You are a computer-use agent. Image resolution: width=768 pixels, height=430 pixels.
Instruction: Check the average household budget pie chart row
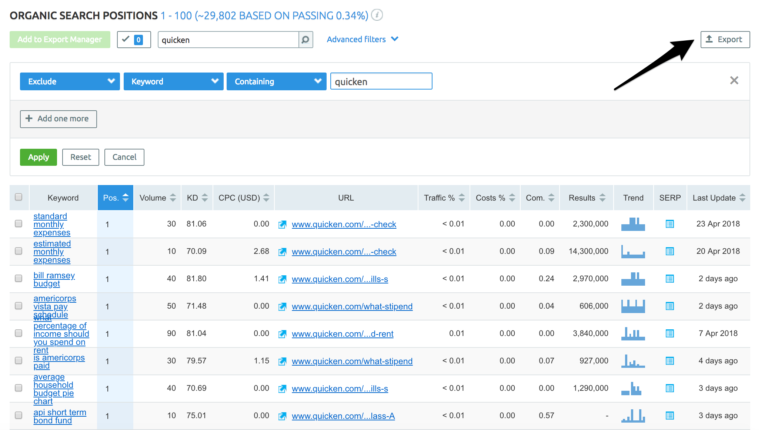[x=19, y=388]
